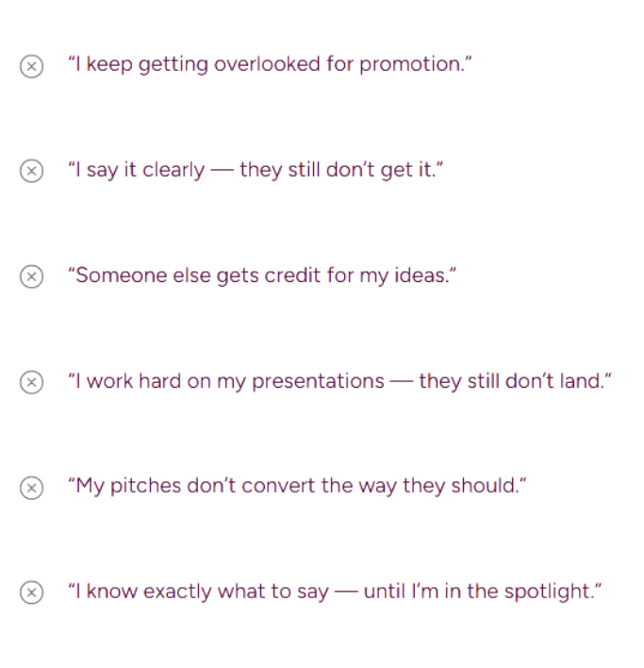This screenshot has width=644, height=668.
Task: Click the 'I work hard on my presentations' quote
Action: click(x=339, y=381)
